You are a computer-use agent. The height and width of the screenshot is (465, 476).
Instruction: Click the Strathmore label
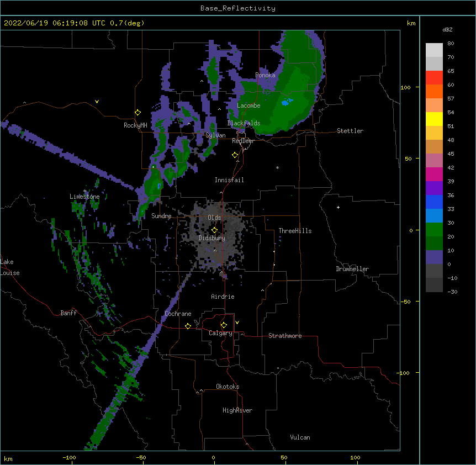(x=285, y=336)
